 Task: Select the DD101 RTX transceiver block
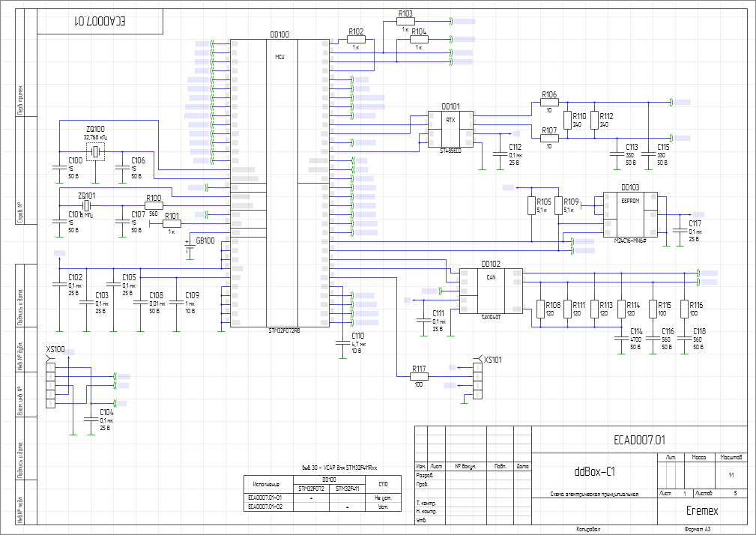[x=450, y=129]
